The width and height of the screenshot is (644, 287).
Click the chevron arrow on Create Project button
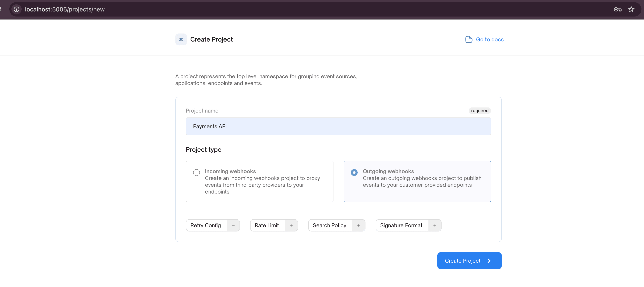click(x=489, y=261)
